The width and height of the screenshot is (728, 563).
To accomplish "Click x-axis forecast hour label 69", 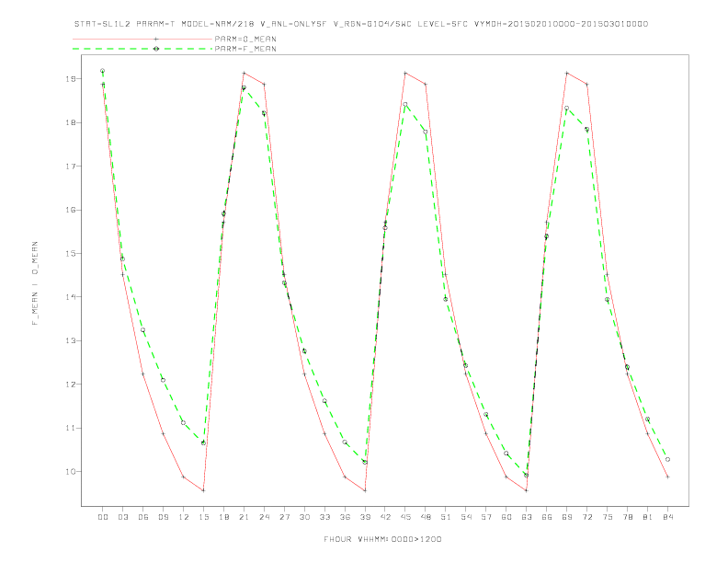I will pos(567,517).
